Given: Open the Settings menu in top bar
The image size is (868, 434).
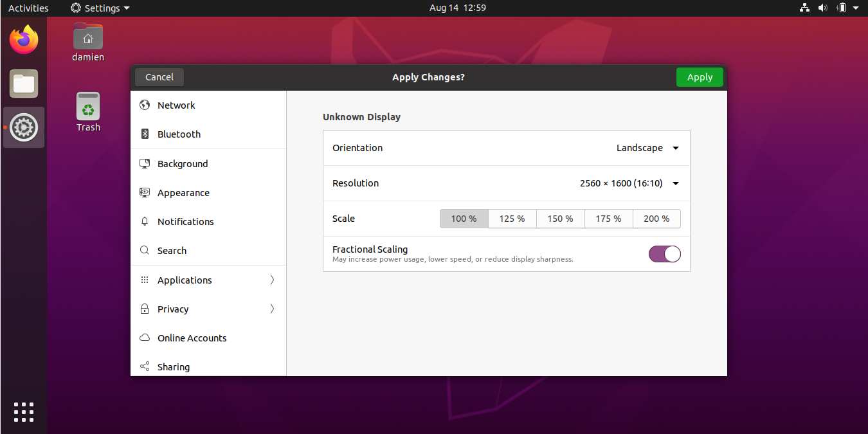Looking at the screenshot, I should tap(100, 8).
